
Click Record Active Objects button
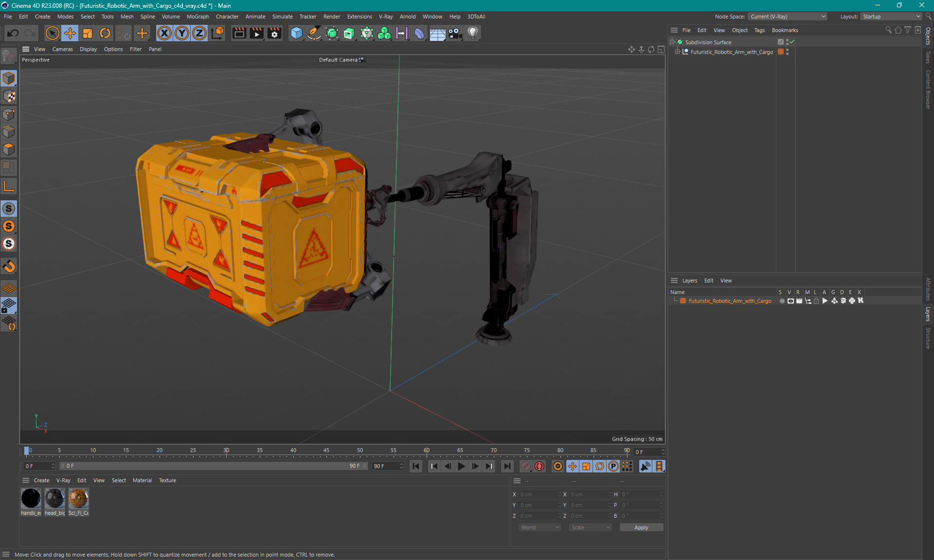(526, 466)
